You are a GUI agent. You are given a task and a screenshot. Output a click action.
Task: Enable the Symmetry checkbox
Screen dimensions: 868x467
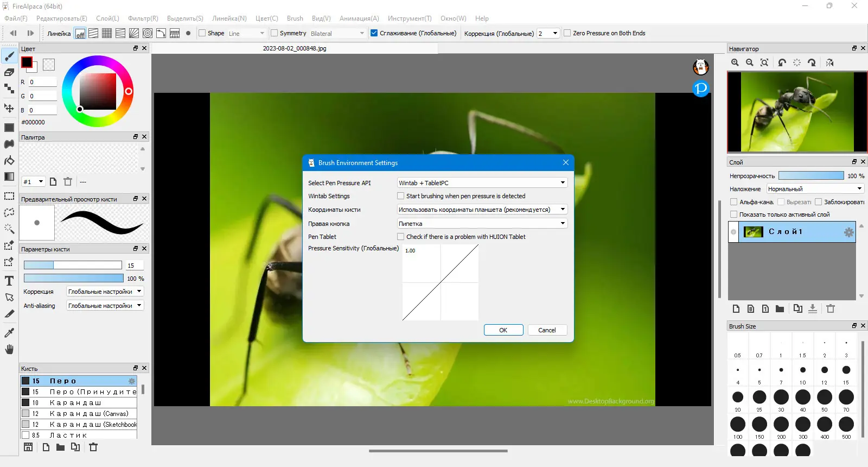[x=274, y=33]
